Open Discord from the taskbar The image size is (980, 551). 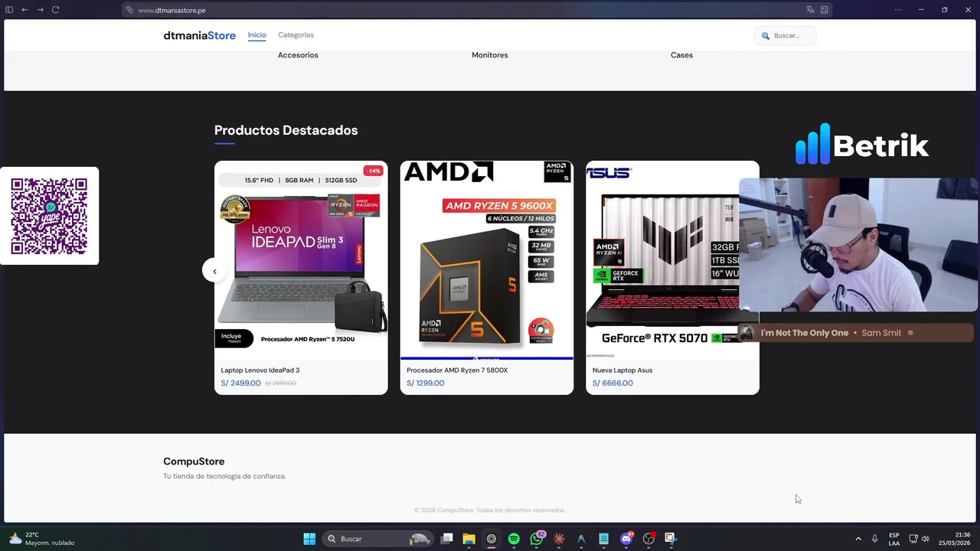626,539
